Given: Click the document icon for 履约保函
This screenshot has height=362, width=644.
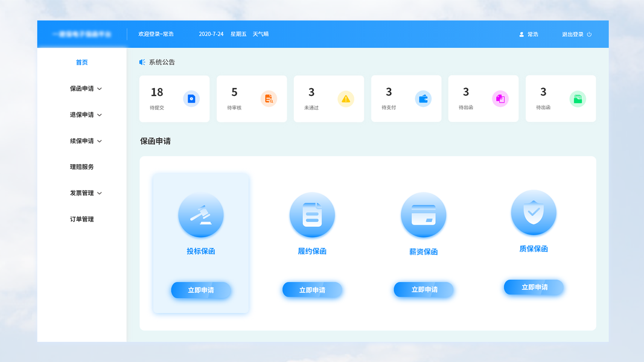Looking at the screenshot, I should pos(312,215).
